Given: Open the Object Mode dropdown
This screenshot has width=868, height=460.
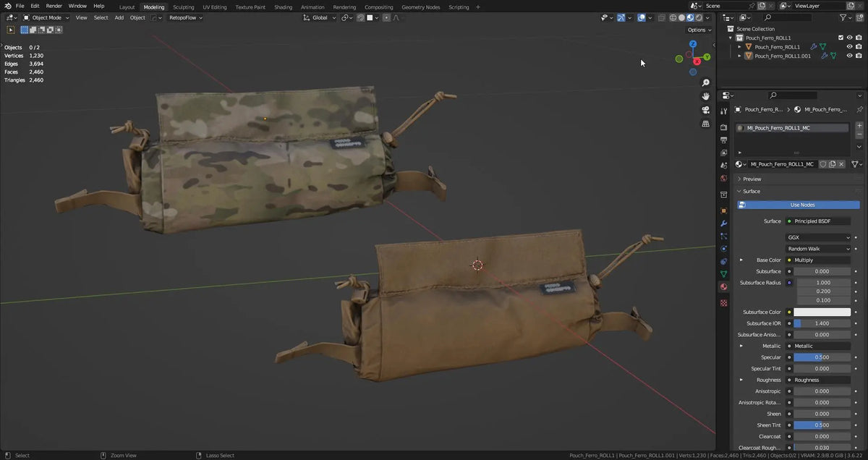Looking at the screenshot, I should click(46, 17).
